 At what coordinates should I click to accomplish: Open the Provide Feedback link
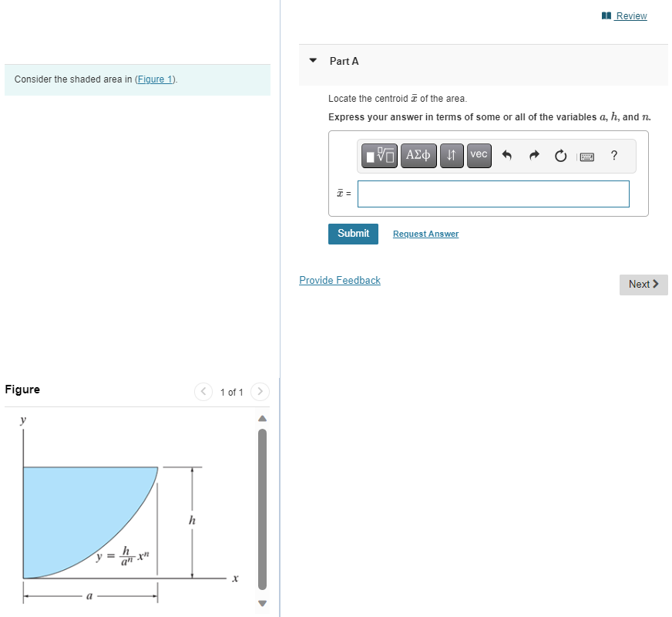click(x=339, y=280)
